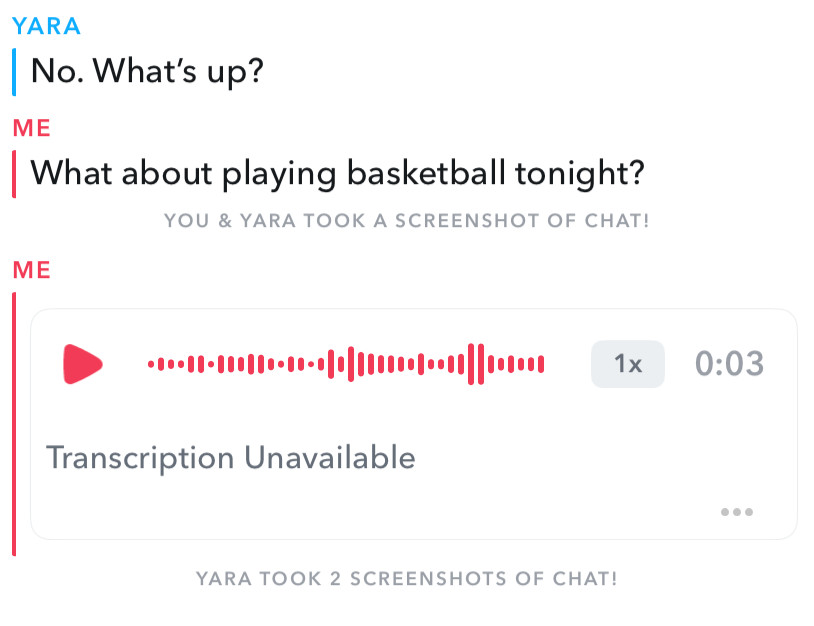Image resolution: width=814 pixels, height=626 pixels.
Task: Select the basketball tonight message
Action: click(337, 174)
